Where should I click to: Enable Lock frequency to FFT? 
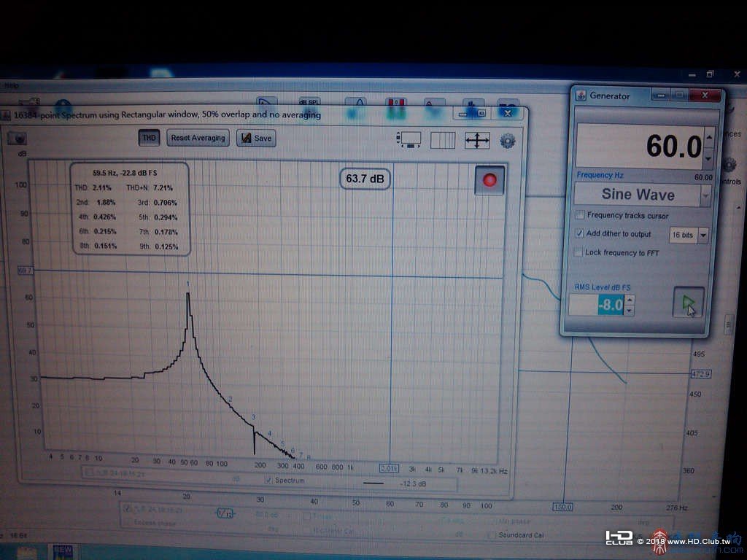[x=578, y=252]
